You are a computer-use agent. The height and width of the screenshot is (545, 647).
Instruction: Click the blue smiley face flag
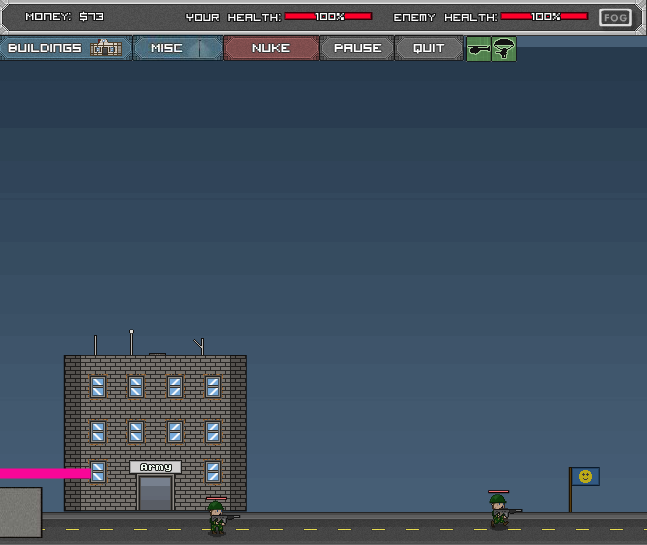585,477
